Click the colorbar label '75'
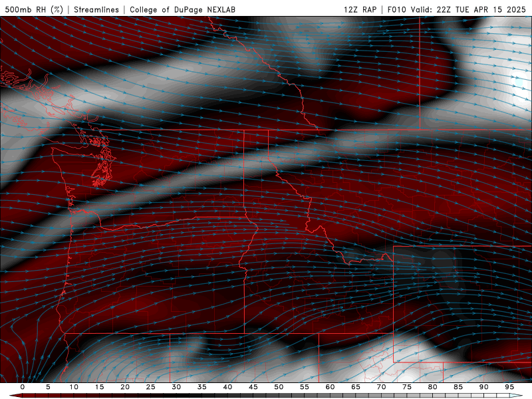 pos(407,387)
